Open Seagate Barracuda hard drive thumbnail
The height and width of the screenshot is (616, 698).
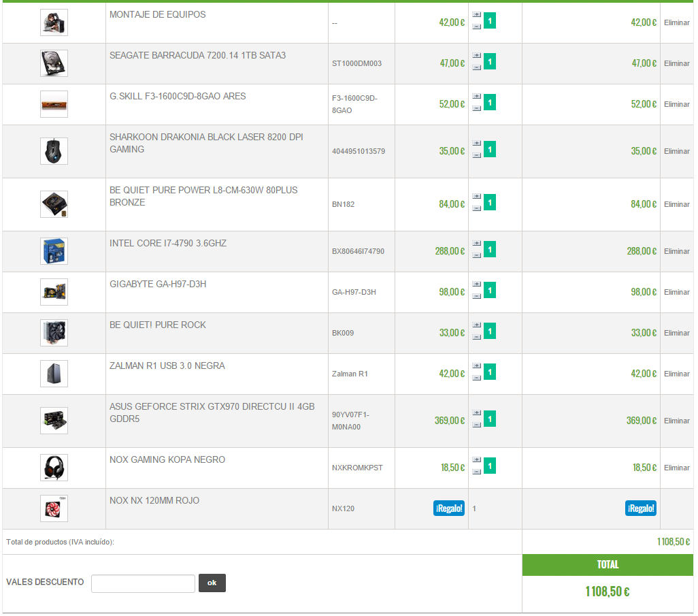(54, 63)
